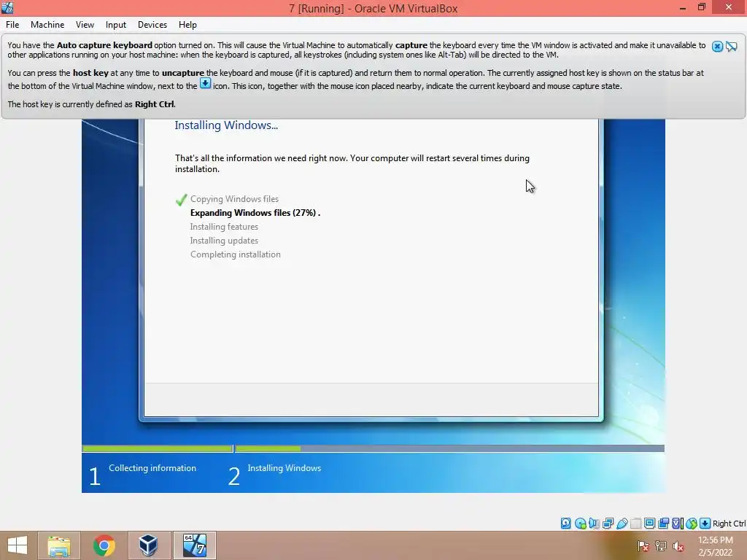Open the display settings status icon
Screen dimensions: 747x560
click(x=649, y=524)
